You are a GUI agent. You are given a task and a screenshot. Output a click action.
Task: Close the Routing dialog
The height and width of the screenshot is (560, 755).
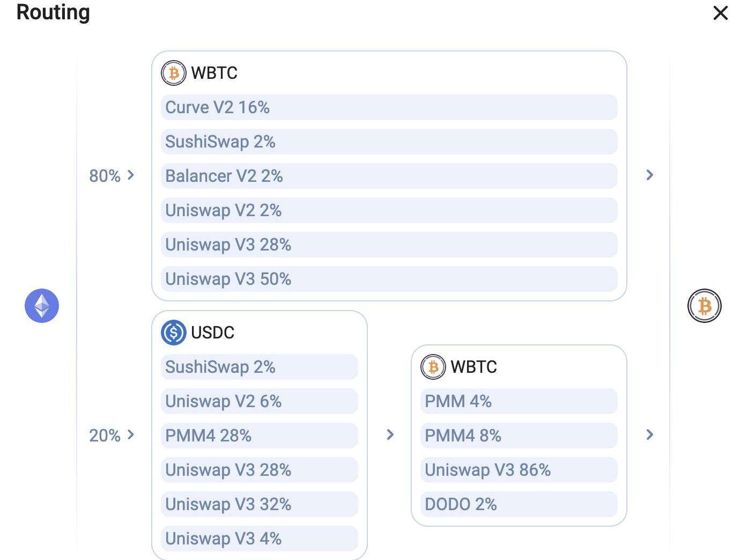click(720, 13)
